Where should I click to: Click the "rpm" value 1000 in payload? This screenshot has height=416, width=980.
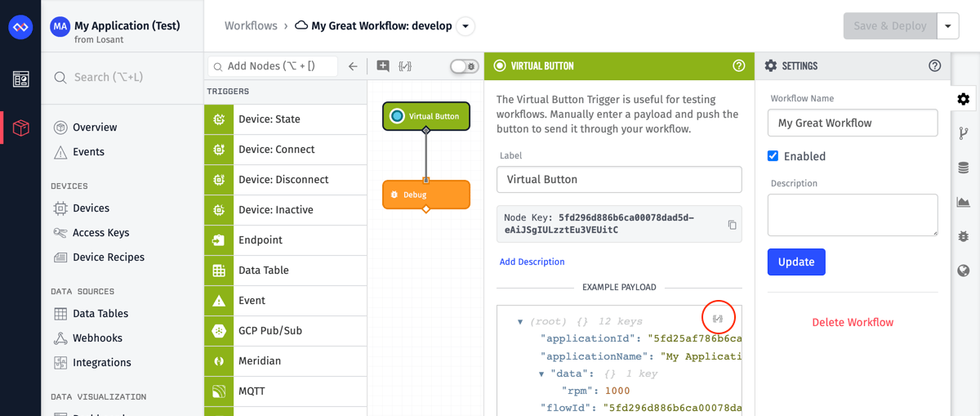point(617,391)
